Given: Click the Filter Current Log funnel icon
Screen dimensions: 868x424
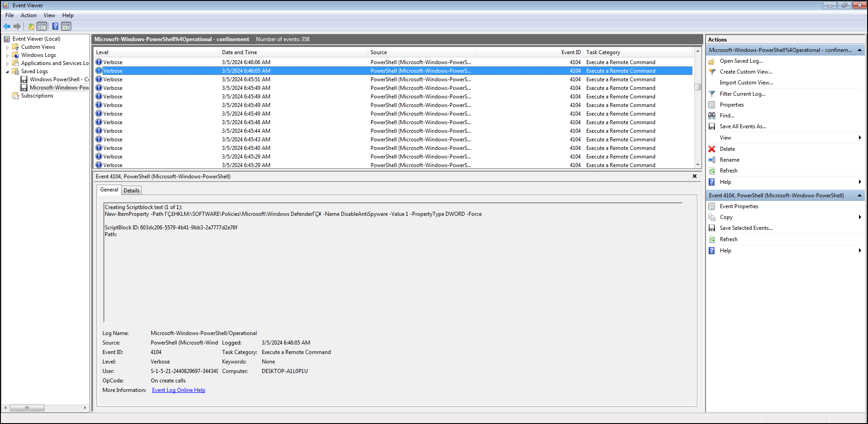Looking at the screenshot, I should tap(712, 94).
